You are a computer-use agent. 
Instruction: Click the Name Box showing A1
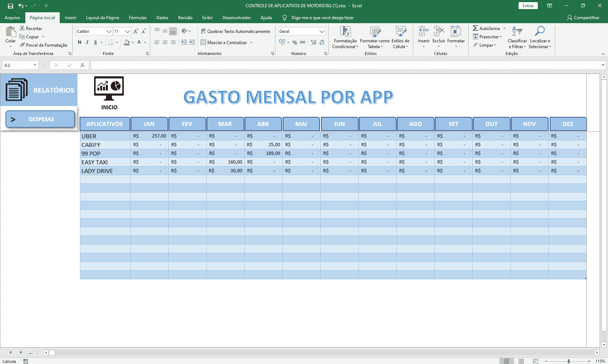[x=20, y=65]
